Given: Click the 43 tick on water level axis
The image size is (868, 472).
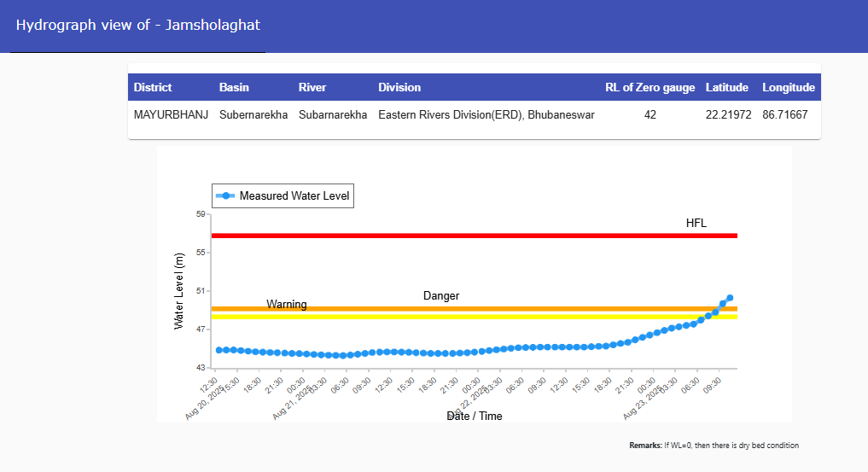Looking at the screenshot, I should [201, 367].
